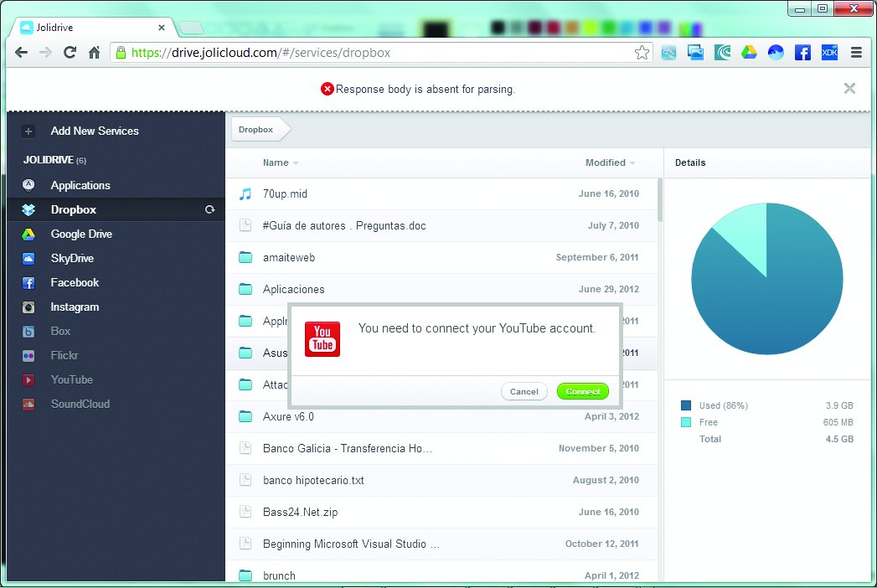Dismiss the error notification with the X
Screen dimensions: 877x588
tap(849, 89)
